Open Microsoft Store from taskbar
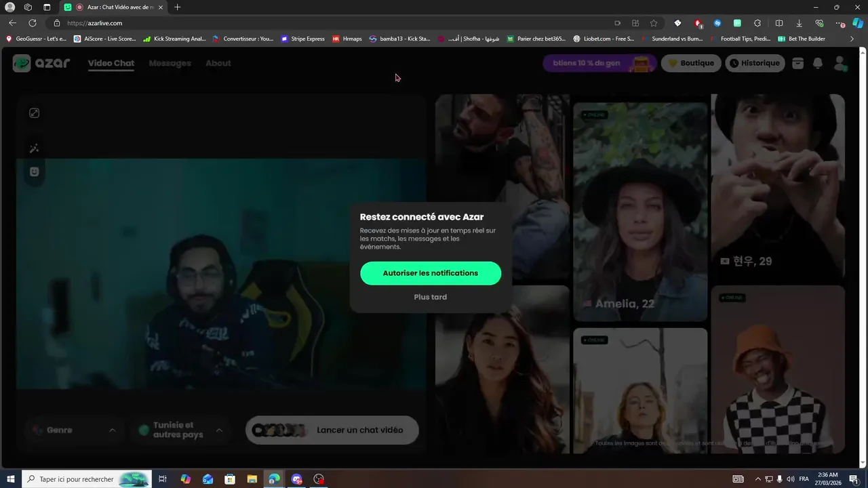Viewport: 868px width, 488px height. pyautogui.click(x=230, y=479)
